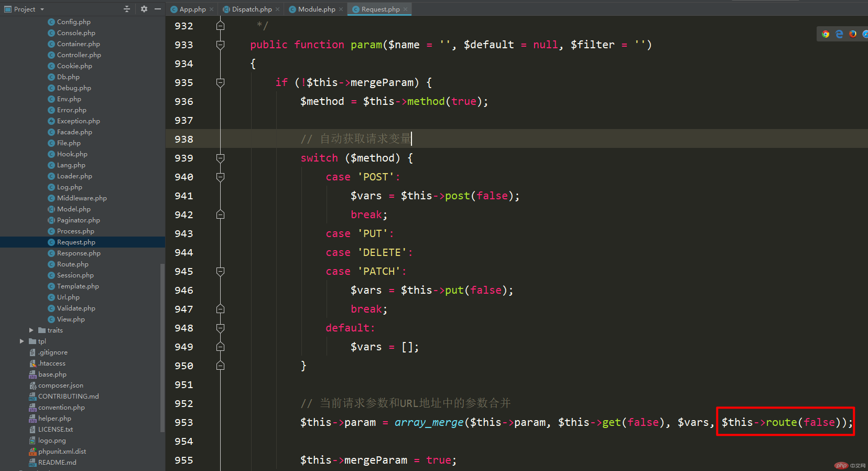Click the collapse all icon in Project panel
Image resolution: width=868 pixels, height=471 pixels.
tap(126, 9)
